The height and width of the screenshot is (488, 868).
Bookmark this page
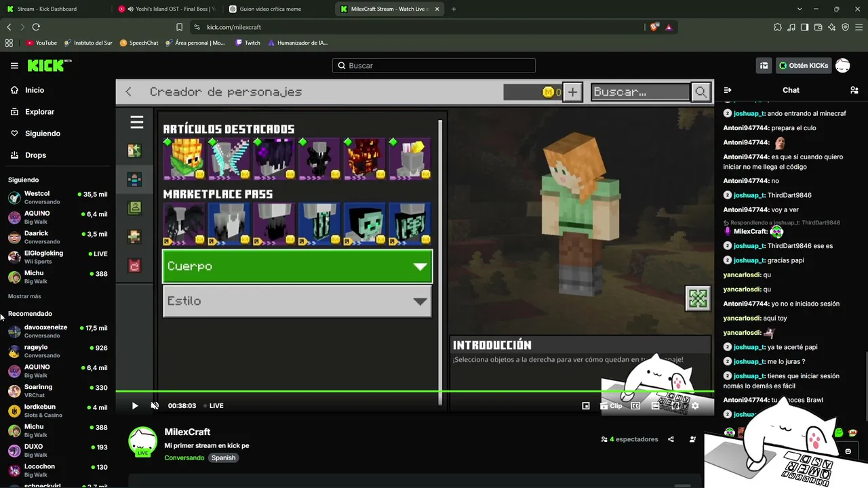pyautogui.click(x=179, y=27)
